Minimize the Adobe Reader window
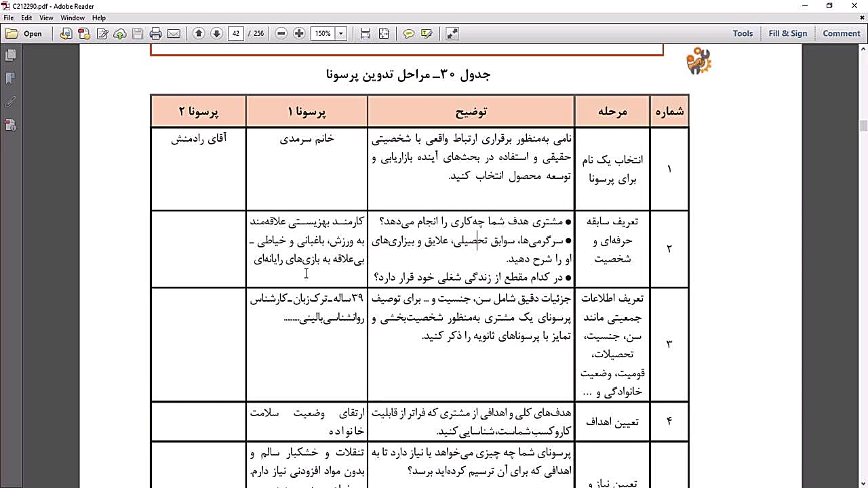Screen dimensions: 868x488 click(805, 5)
